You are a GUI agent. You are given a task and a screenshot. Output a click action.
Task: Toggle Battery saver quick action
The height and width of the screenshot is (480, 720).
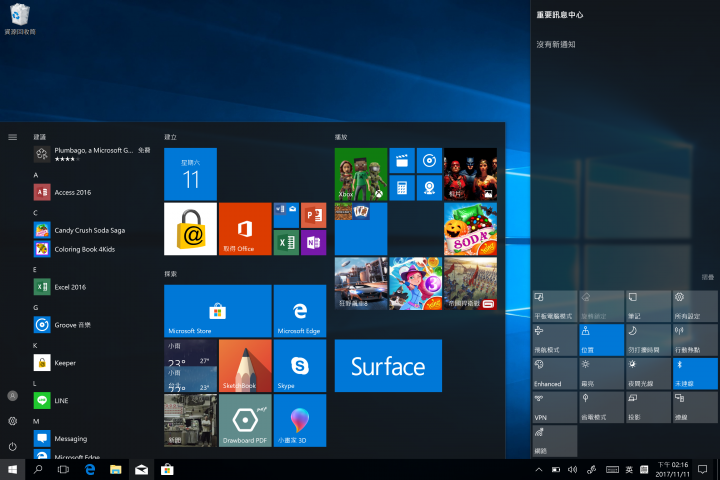[x=602, y=407]
